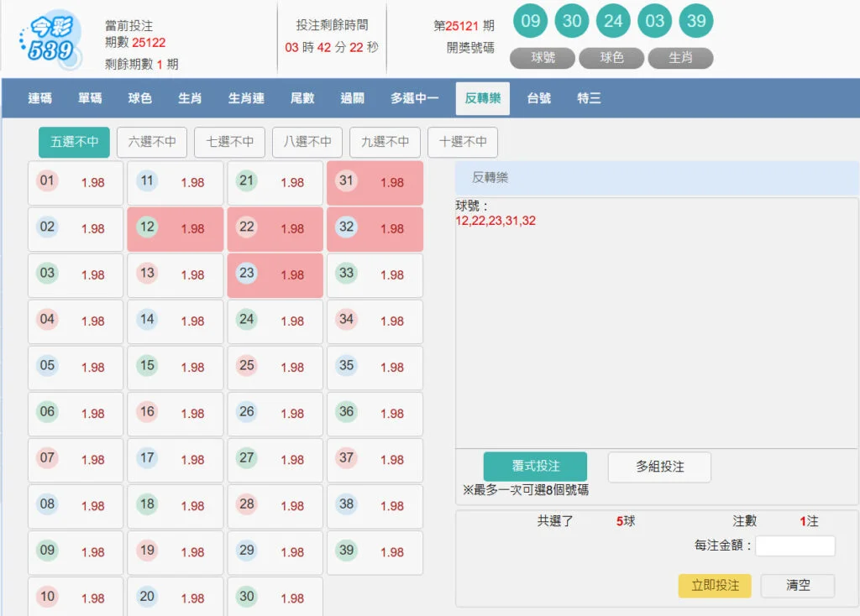
Task: Click the 每注金額 amount input field
Action: [x=794, y=546]
